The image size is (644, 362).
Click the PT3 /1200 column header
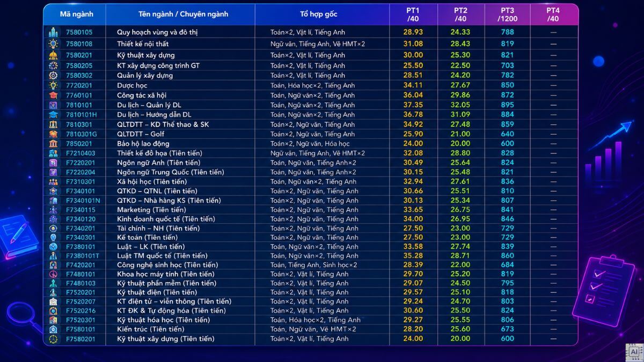coord(507,14)
